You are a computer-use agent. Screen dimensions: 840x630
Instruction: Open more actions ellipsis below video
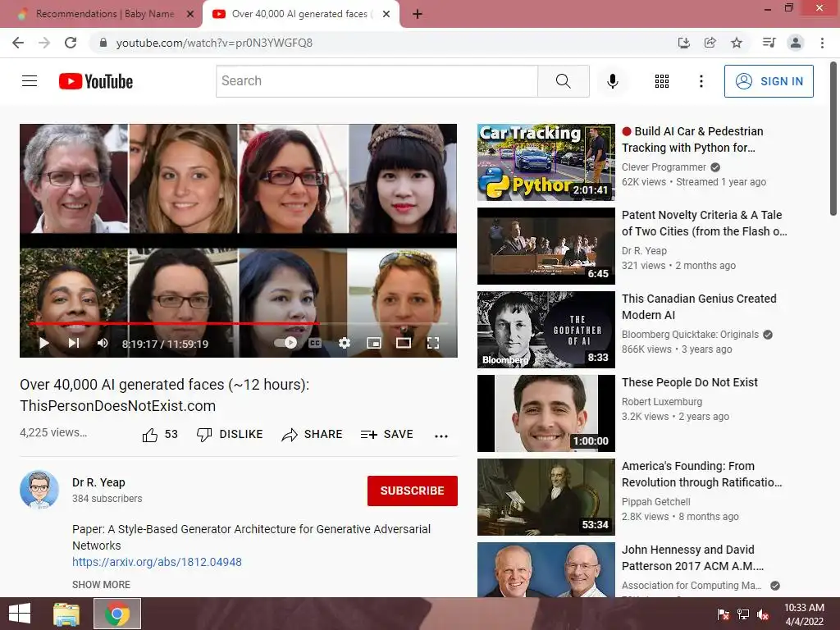click(x=441, y=436)
